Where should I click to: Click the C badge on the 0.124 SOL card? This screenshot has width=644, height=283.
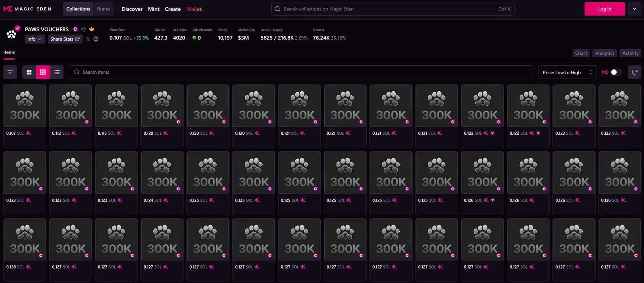pos(178,189)
